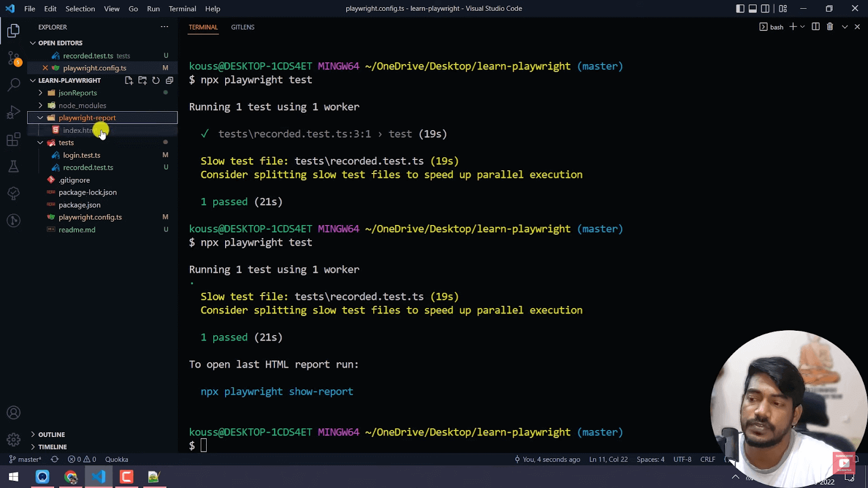The height and width of the screenshot is (488, 868).
Task: Split the terminal pane
Action: [815, 27]
